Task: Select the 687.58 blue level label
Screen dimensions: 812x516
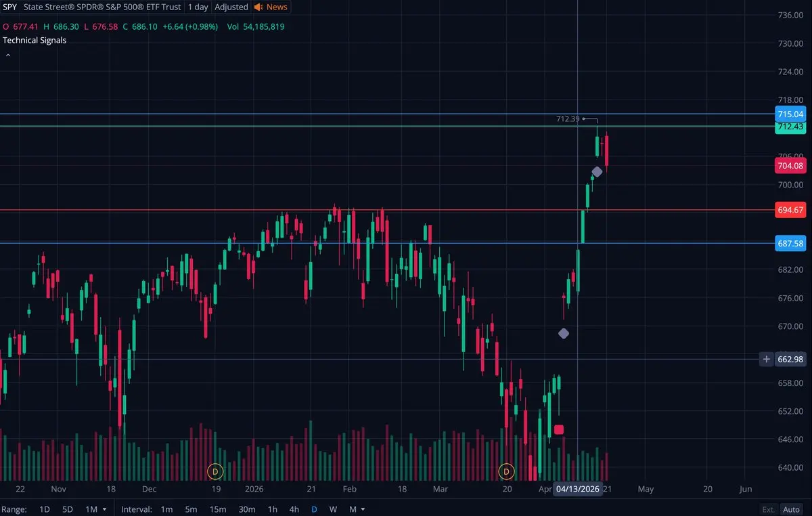Action: point(790,243)
